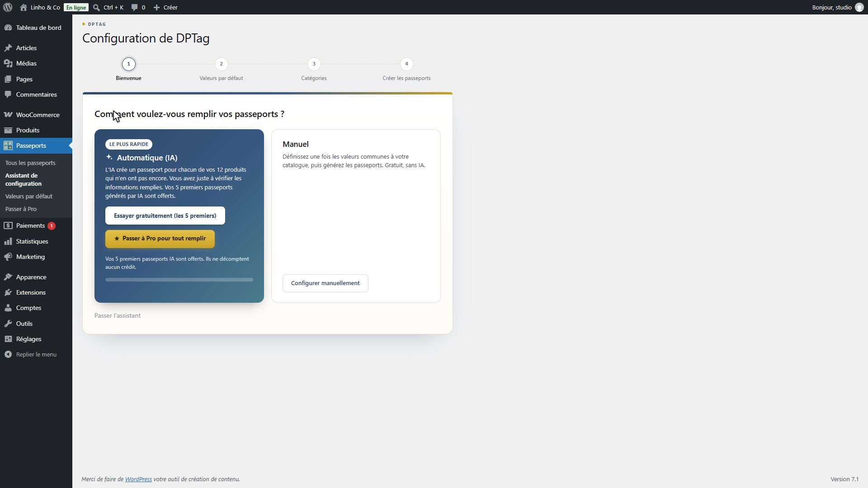This screenshot has width=868, height=488.
Task: Go to step 3 Catégories circle
Action: [x=314, y=64]
